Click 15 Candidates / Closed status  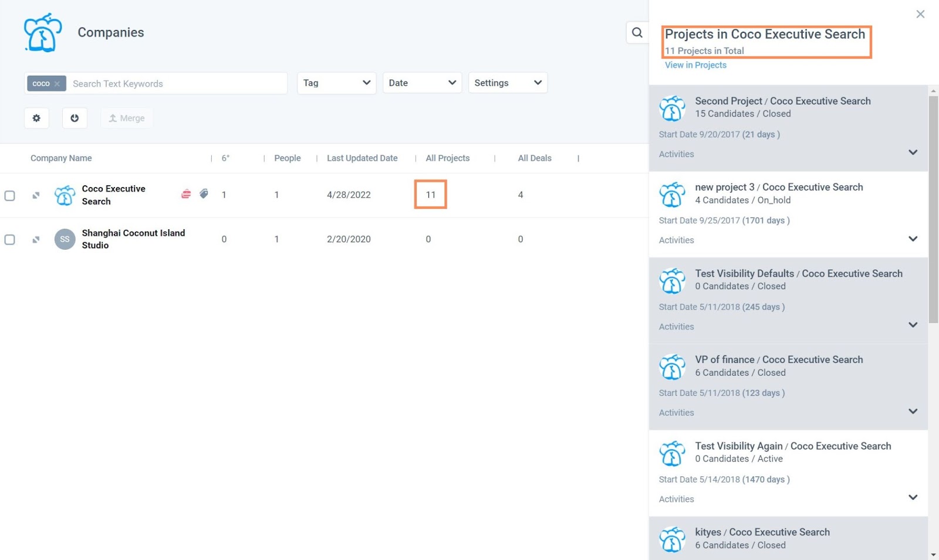point(742,114)
